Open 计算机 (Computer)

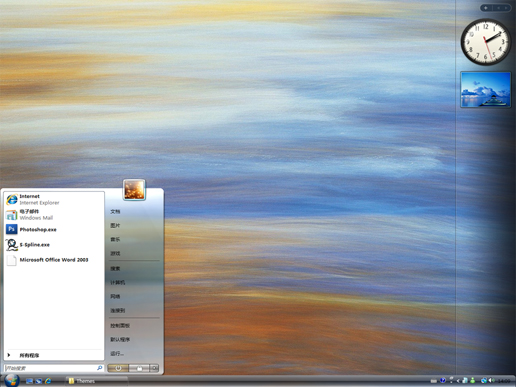point(118,283)
